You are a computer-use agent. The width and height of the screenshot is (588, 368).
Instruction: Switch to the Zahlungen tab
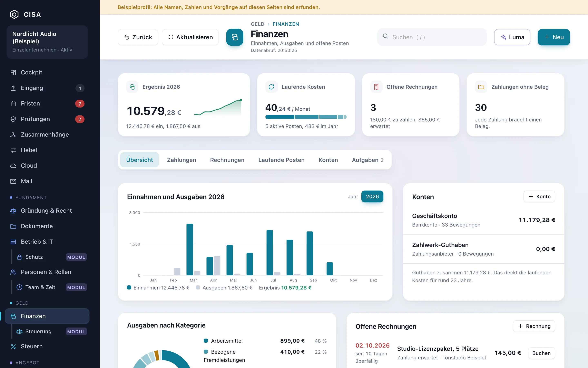tap(182, 160)
